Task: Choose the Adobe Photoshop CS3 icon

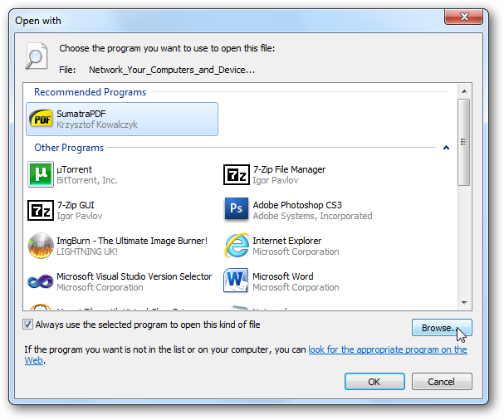Action: tap(237, 210)
